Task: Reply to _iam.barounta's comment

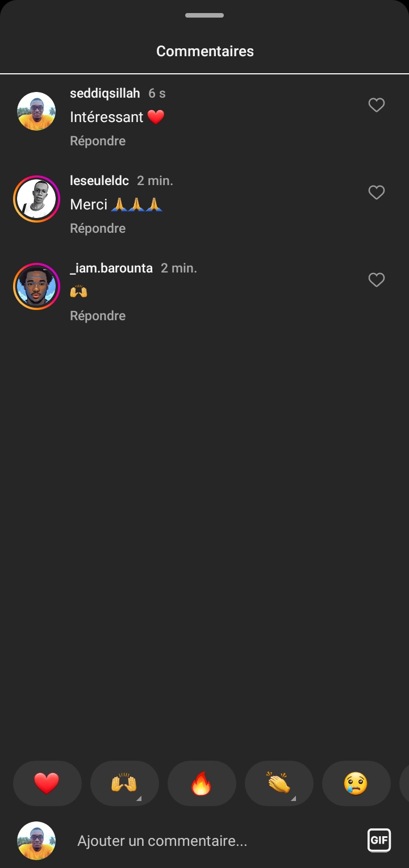Action: click(98, 316)
